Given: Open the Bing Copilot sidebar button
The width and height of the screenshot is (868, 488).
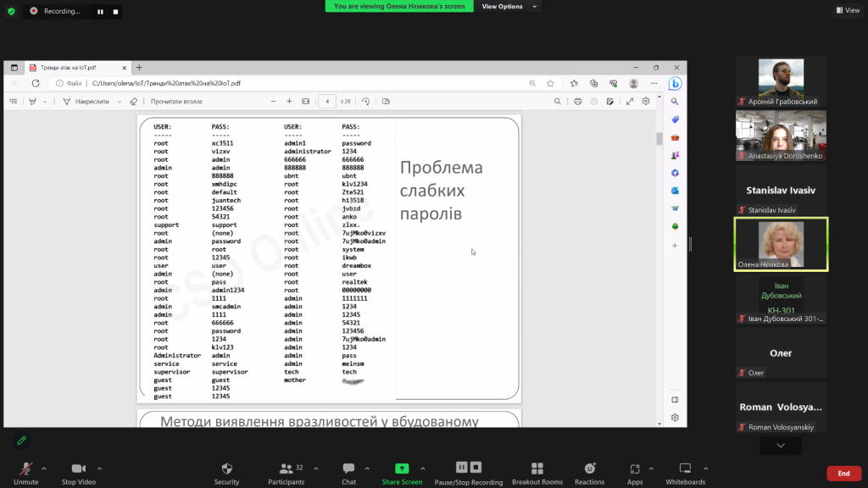Looking at the screenshot, I should click(x=675, y=83).
